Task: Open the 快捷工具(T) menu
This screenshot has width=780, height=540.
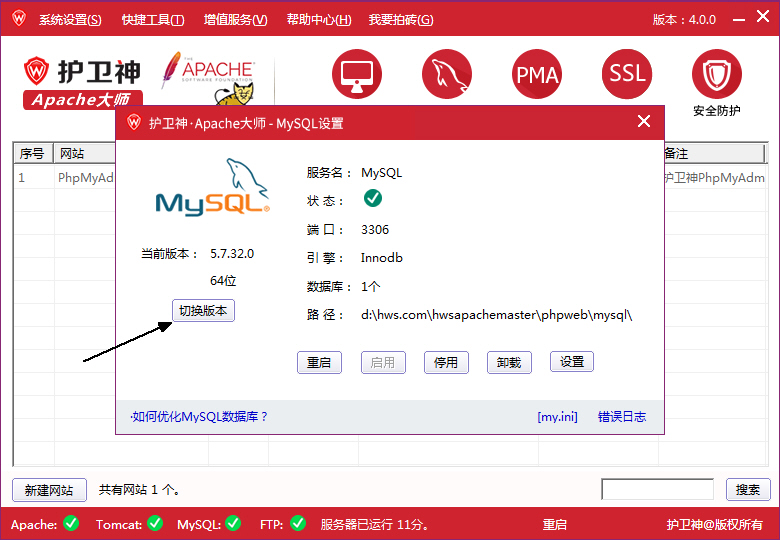Action: (x=153, y=20)
